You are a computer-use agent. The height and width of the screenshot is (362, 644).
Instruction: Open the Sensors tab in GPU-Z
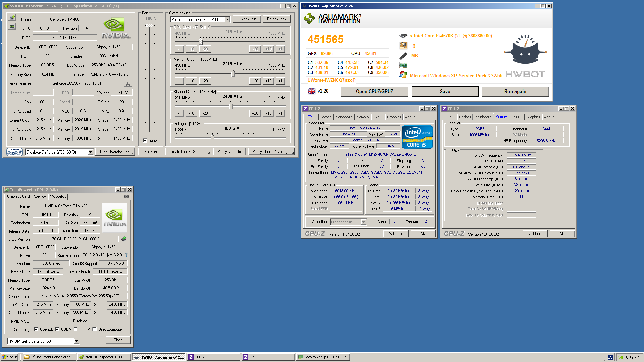(x=40, y=197)
